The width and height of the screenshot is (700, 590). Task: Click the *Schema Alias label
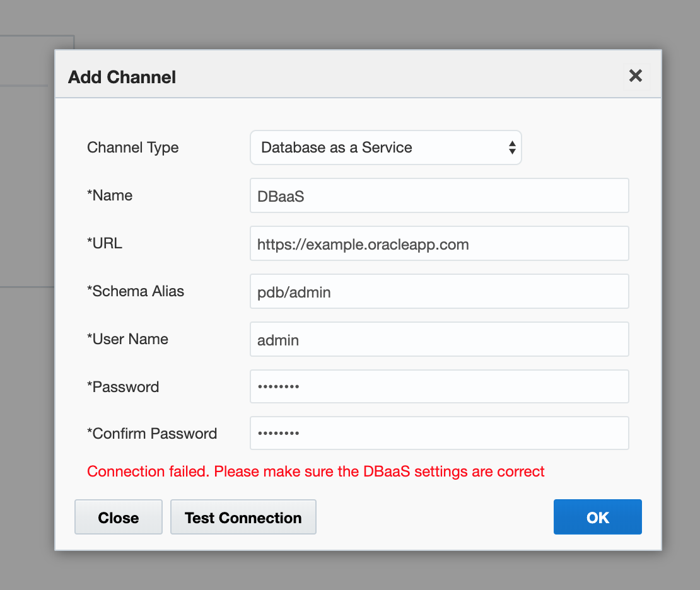coord(136,291)
